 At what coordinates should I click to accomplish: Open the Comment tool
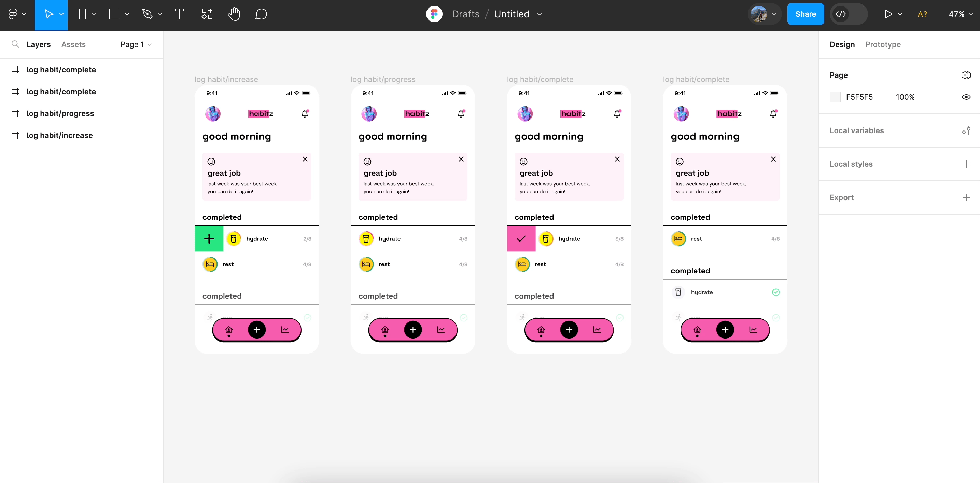point(261,14)
